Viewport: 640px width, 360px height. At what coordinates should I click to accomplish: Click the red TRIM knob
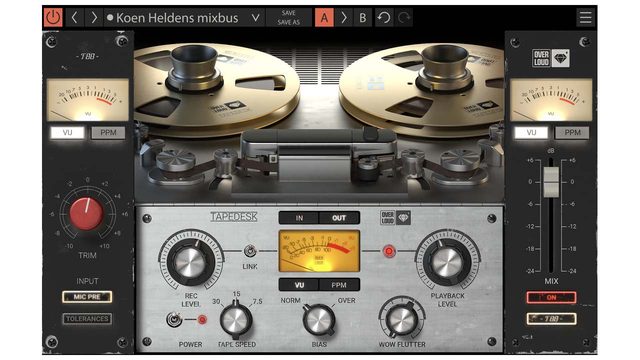pyautogui.click(x=87, y=214)
